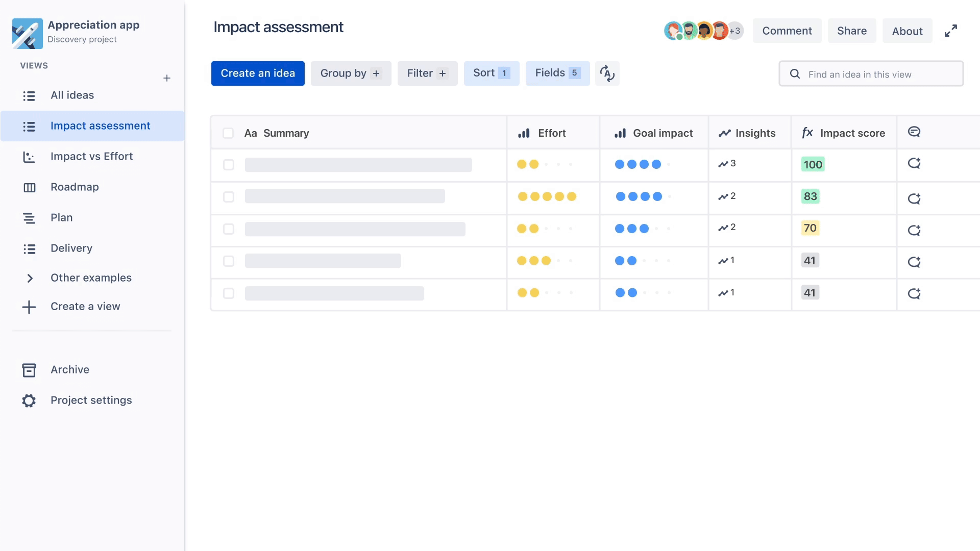This screenshot has width=980, height=551.
Task: Click the formula icon next to Impact score
Action: (807, 133)
